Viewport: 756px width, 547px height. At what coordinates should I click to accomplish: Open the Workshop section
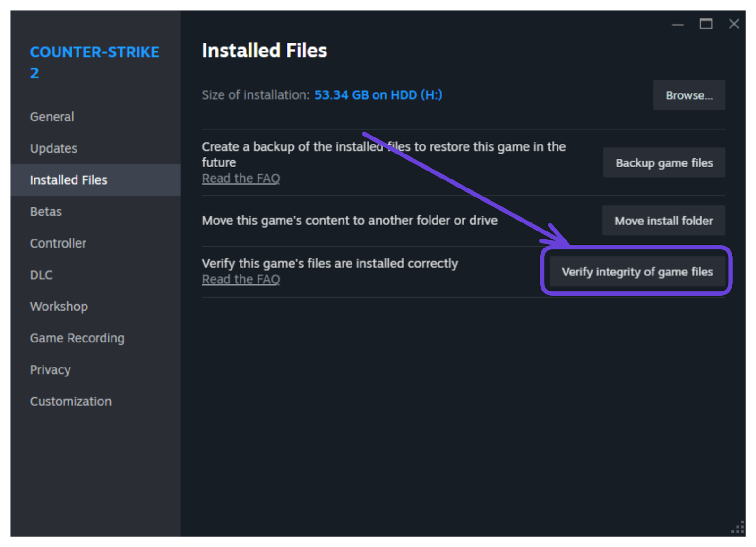pyautogui.click(x=59, y=306)
